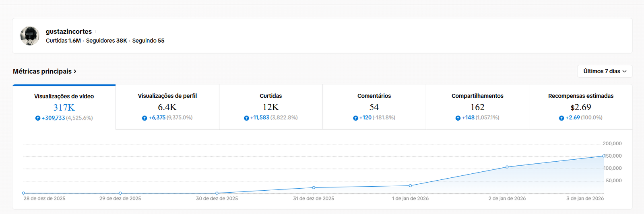
Task: Click the 162 shares value
Action: click(478, 107)
